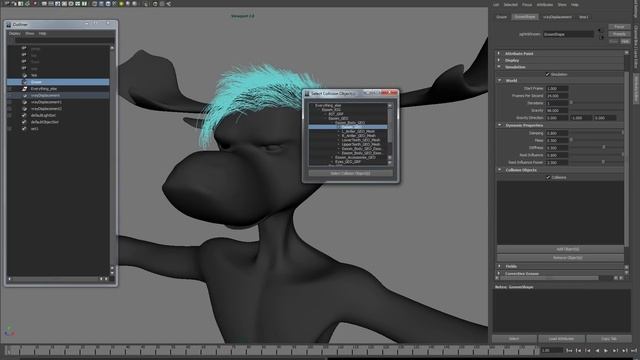Image resolution: width=640 pixels, height=360 pixels.
Task: Select Eyes_GEO_GRP in collision dialog
Action: tap(348, 162)
